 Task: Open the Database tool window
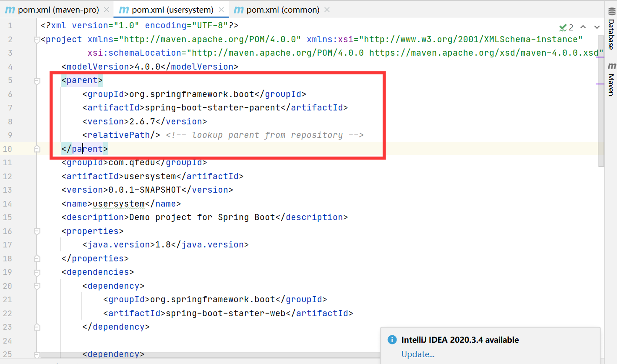(611, 28)
